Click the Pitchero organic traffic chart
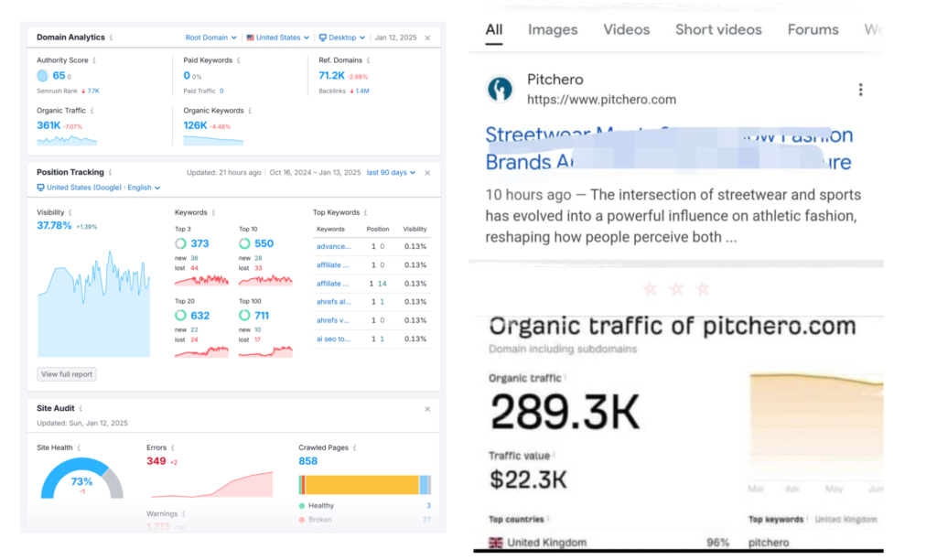Screen dimensions: 937x560 pyautogui.click(x=816, y=425)
